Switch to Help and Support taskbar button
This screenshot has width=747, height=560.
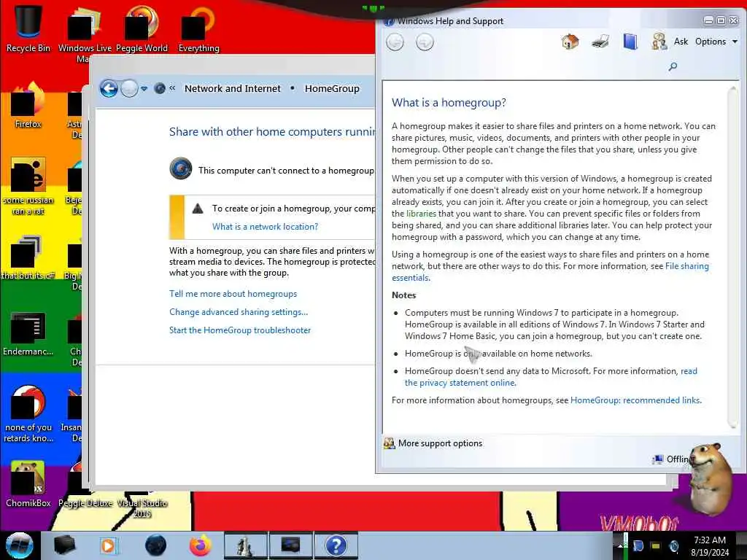tap(336, 545)
